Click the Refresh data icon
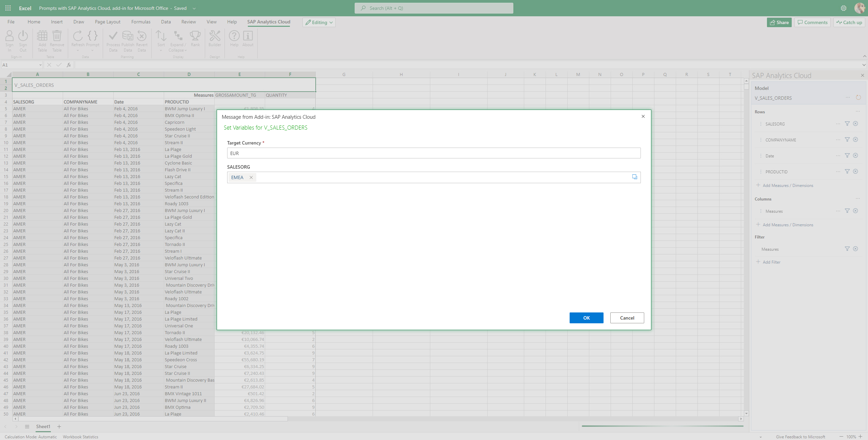The height and width of the screenshot is (440, 868). coord(78,36)
